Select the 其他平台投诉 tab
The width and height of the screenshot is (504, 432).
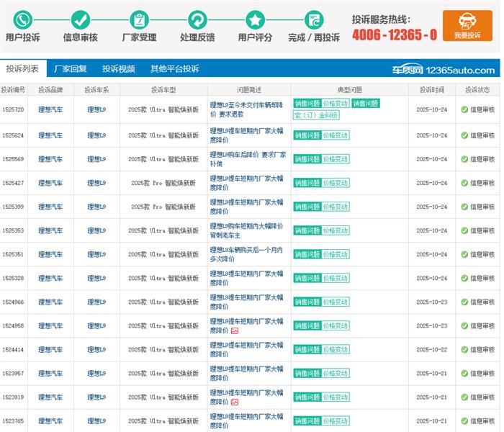coord(174,69)
